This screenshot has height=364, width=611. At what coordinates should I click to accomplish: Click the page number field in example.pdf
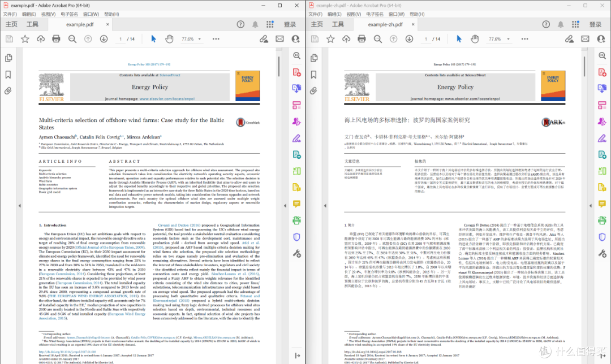point(121,39)
